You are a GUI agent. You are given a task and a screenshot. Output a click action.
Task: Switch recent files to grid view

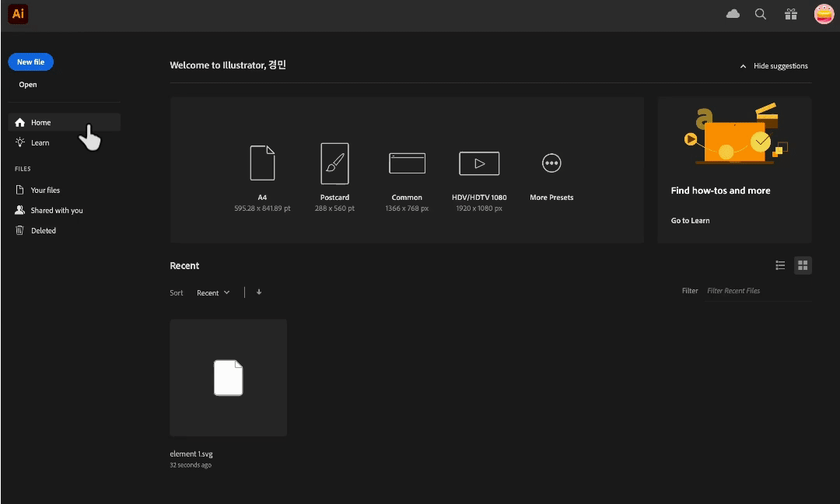coord(803,265)
